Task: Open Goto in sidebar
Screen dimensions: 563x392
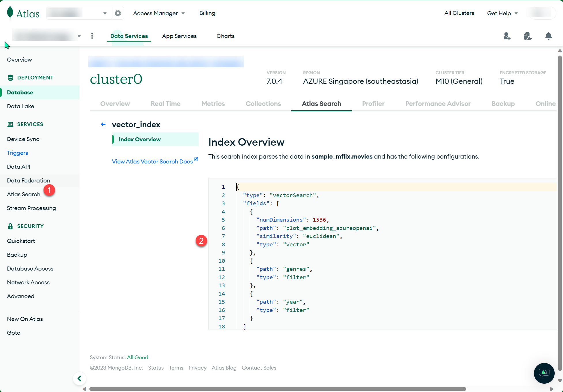Action: [14, 333]
